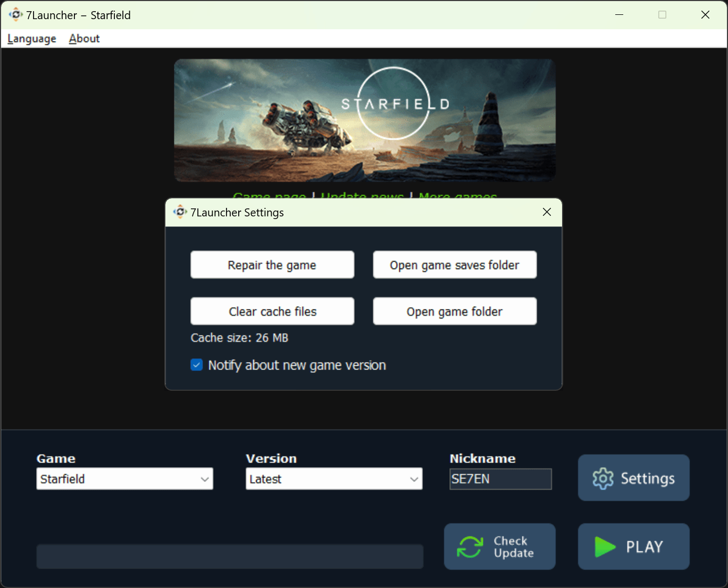
Task: Click the gear icon on the Settings button
Action: [x=603, y=478]
